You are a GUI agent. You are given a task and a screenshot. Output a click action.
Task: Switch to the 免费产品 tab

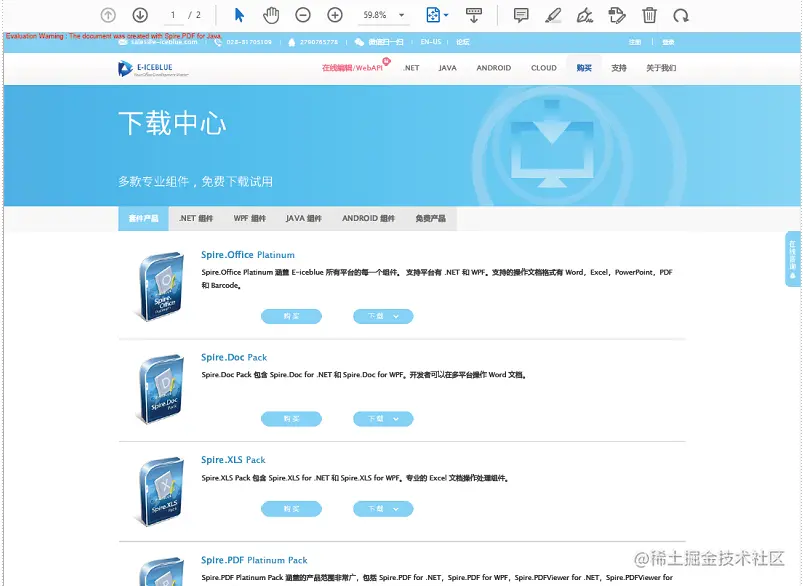[x=430, y=218]
